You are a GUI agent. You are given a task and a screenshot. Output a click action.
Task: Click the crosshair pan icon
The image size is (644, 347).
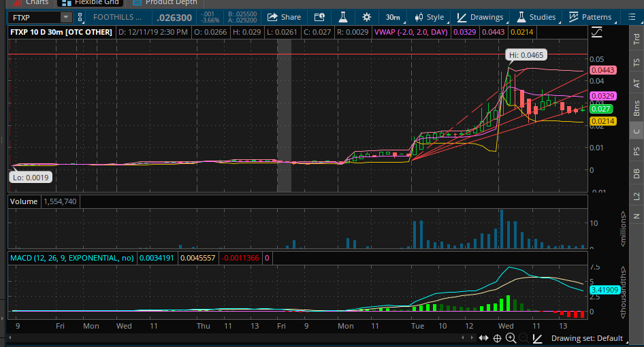[498, 338]
